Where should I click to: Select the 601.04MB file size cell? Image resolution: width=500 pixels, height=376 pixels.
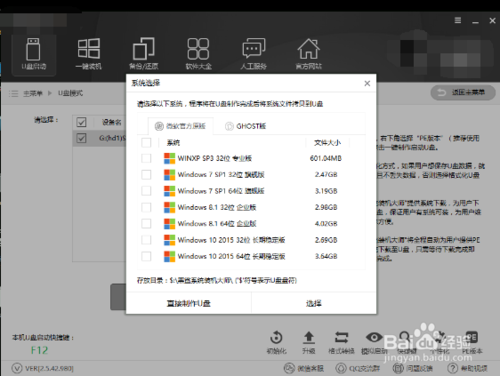[x=326, y=158]
